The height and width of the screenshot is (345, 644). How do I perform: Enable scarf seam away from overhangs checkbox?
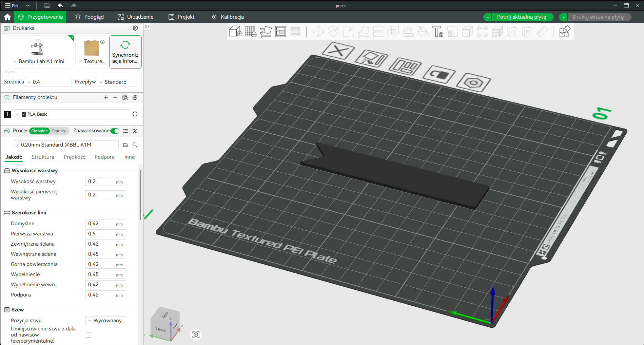89,335
